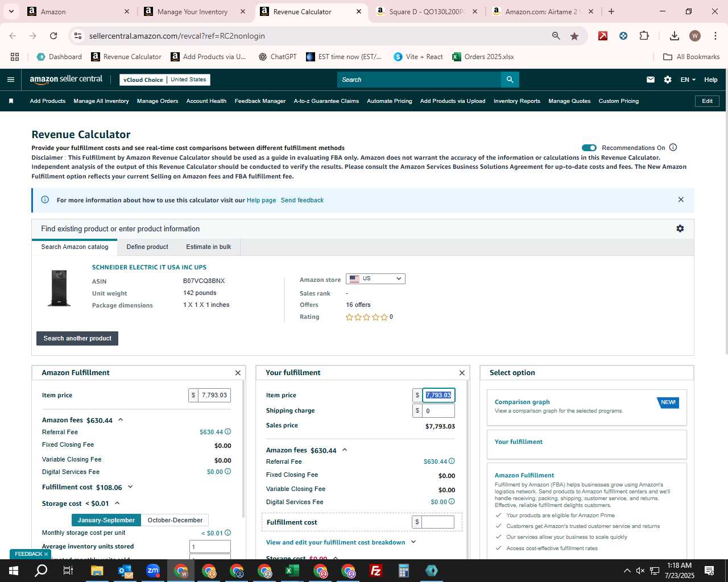Screen dimensions: 728x582
Task: Bookmark this page with the star
Action: point(574,36)
